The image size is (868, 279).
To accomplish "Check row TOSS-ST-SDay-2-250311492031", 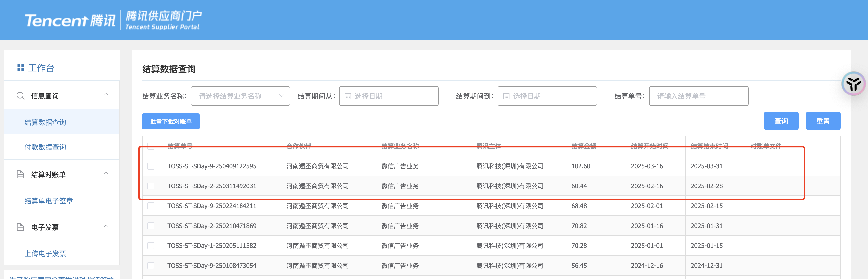I will [151, 186].
